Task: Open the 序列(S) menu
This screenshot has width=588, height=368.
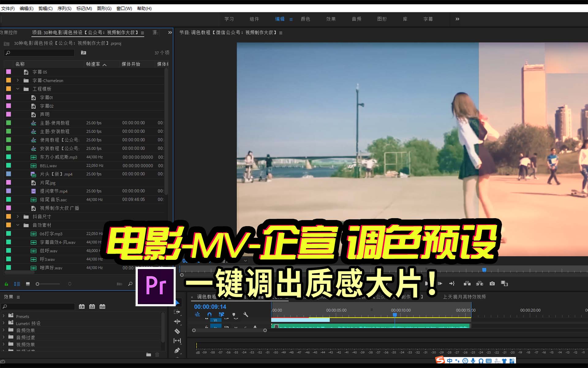Action: click(64, 8)
